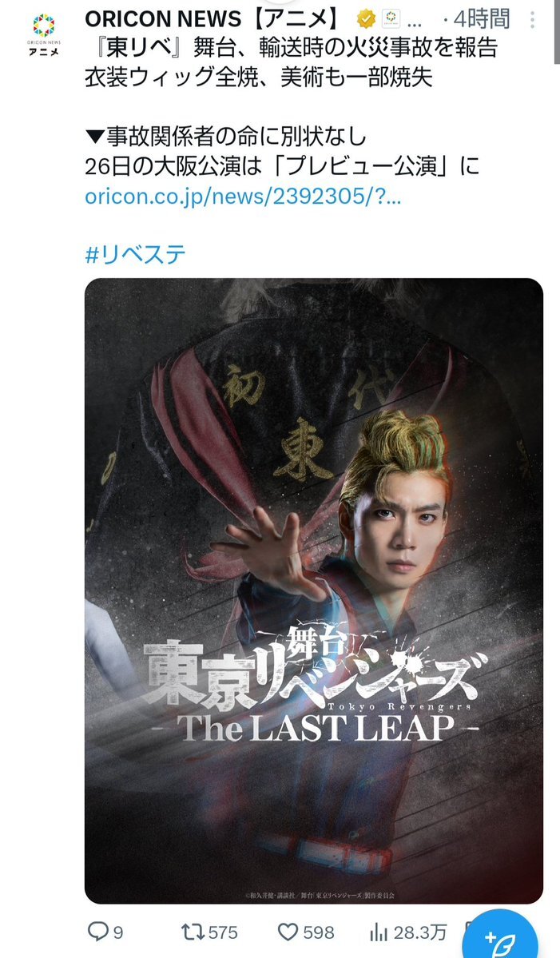Like the tweet with the heart icon
560x958 pixels.
(x=288, y=932)
